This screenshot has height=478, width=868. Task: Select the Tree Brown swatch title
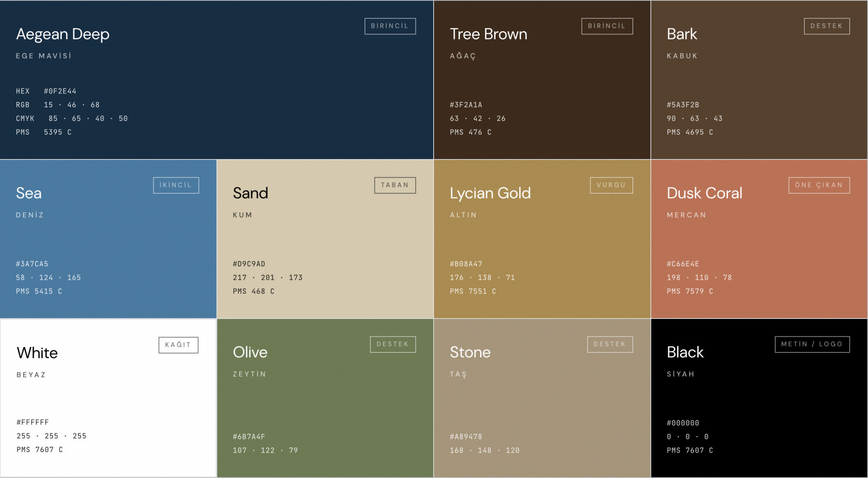coord(488,34)
